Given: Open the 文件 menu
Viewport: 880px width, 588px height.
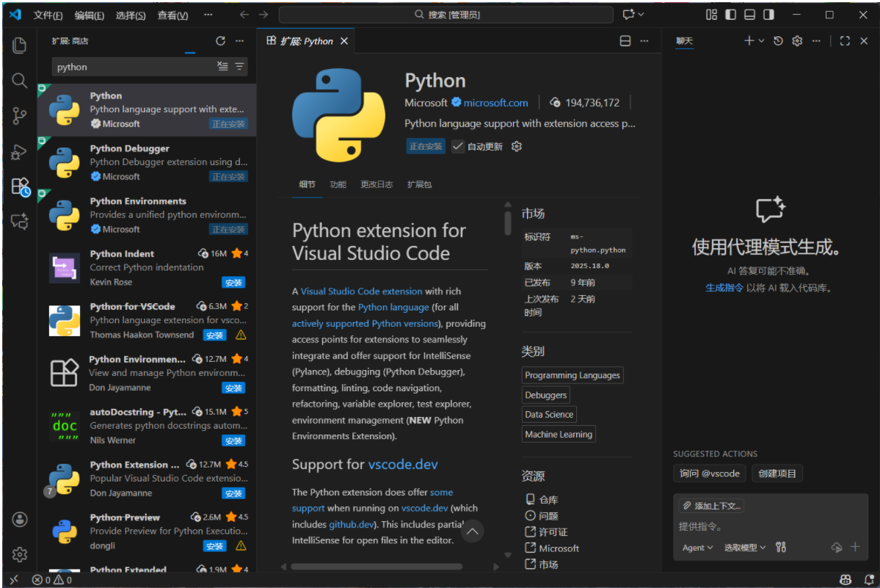Looking at the screenshot, I should (48, 15).
